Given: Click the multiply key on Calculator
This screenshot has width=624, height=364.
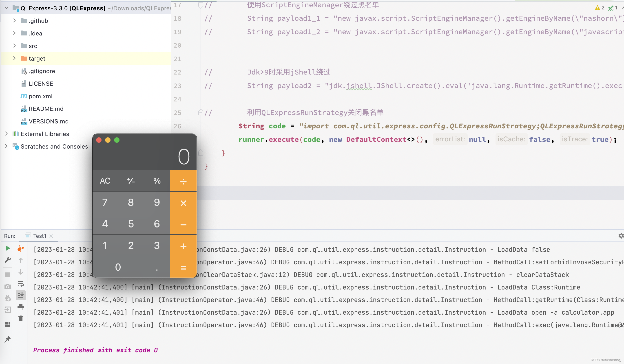Looking at the screenshot, I should click(184, 202).
